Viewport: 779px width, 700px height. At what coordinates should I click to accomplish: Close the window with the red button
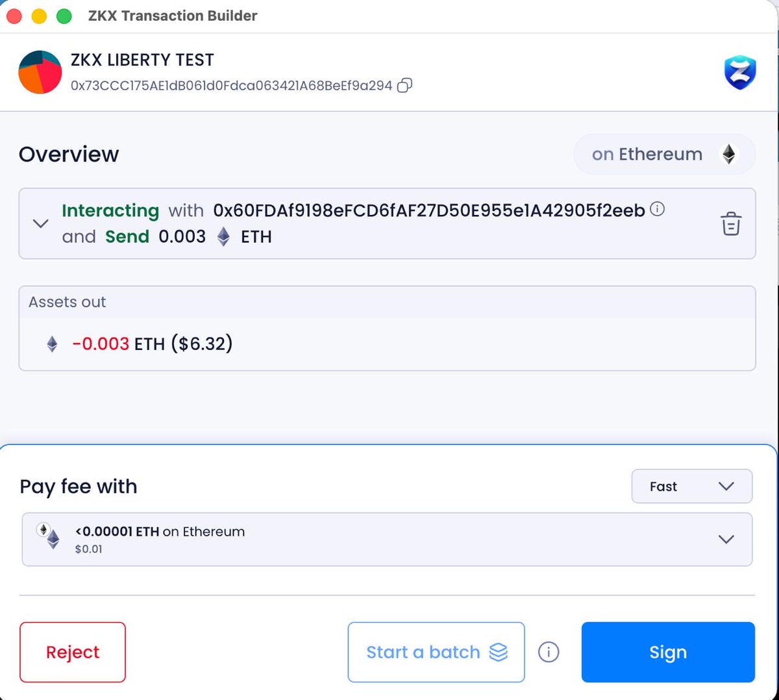coord(14,16)
